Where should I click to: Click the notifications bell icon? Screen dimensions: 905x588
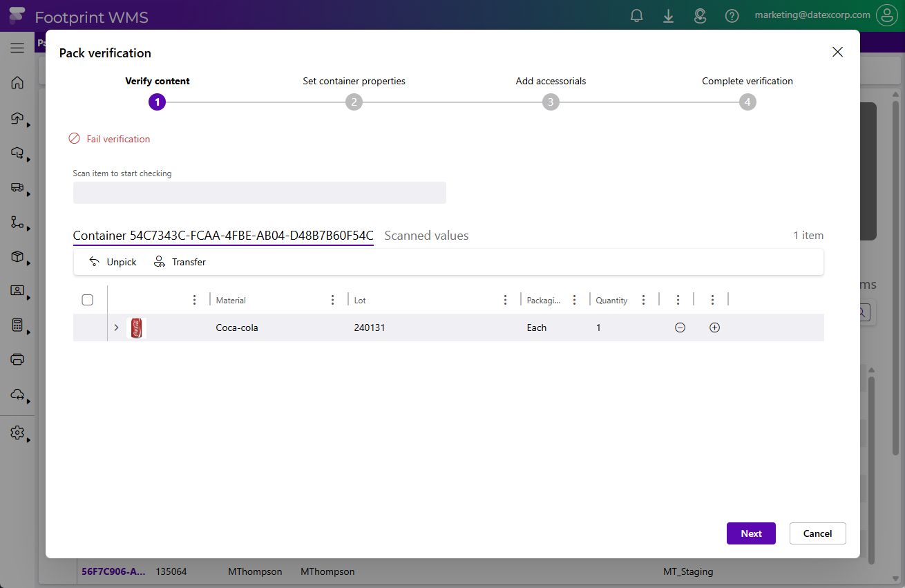637,16
